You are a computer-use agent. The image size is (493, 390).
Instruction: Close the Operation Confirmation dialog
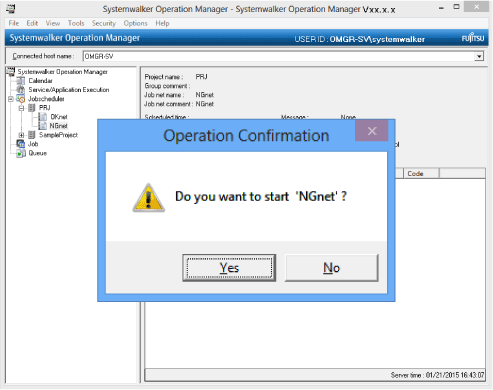[x=372, y=131]
